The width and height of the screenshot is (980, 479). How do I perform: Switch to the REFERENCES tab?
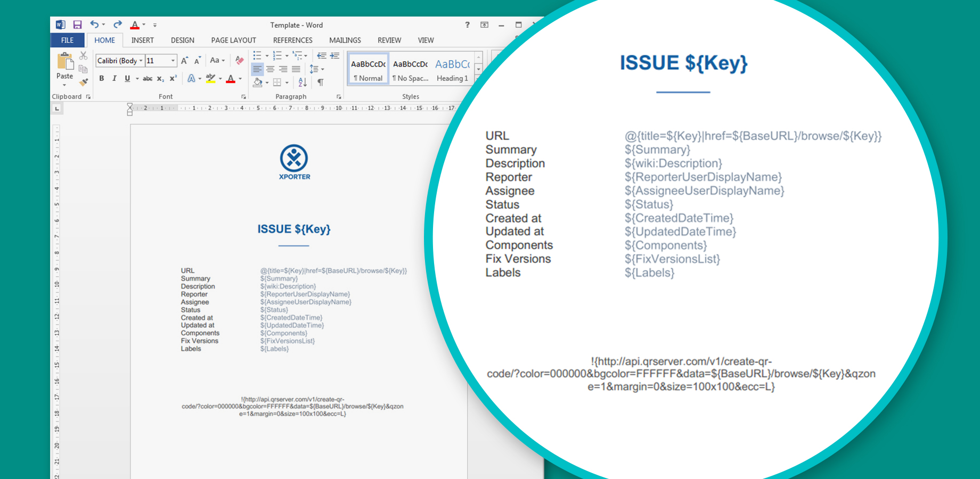point(293,40)
